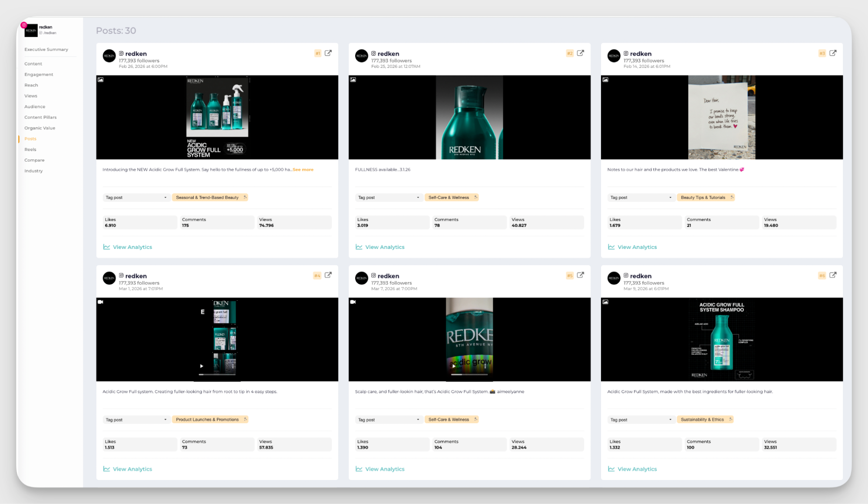
Task: Click View Analytics for post #6
Action: coord(637,469)
